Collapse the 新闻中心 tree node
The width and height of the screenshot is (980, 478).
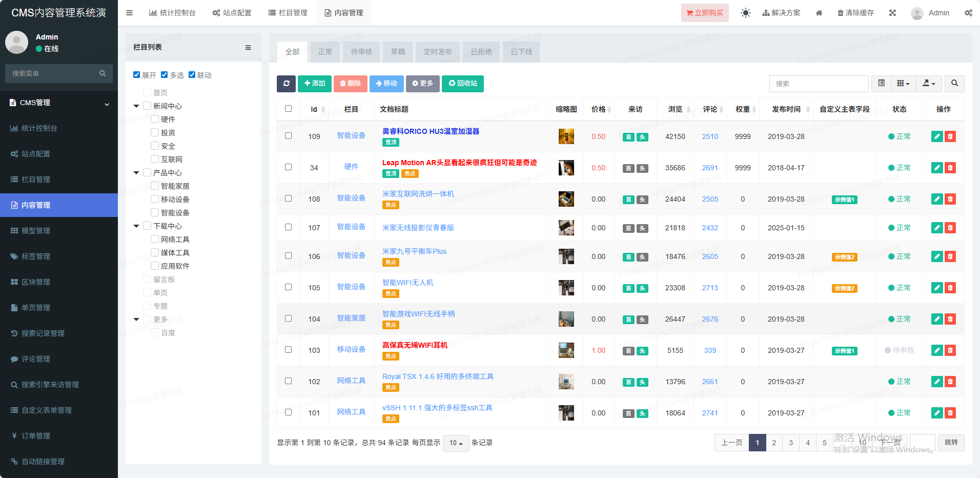coord(136,106)
